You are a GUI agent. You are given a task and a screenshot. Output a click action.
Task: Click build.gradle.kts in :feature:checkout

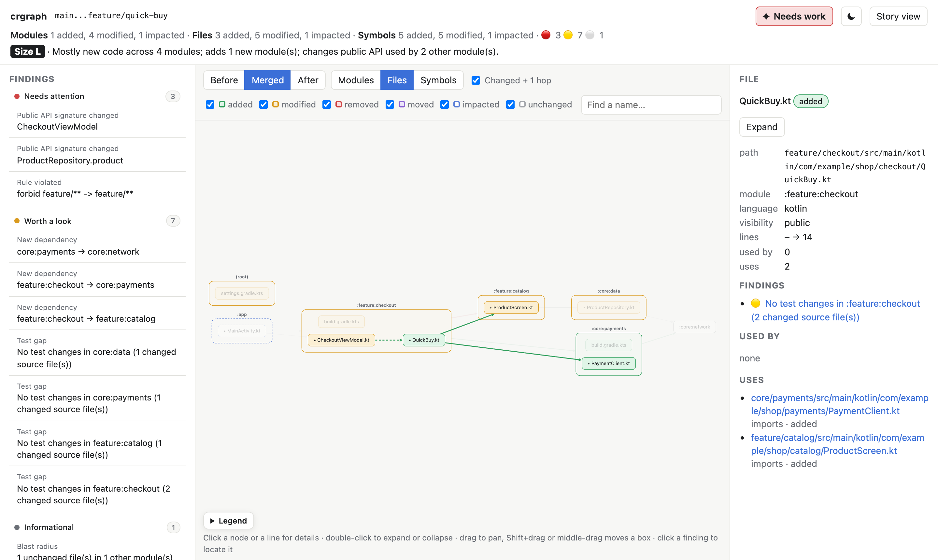pos(341,321)
